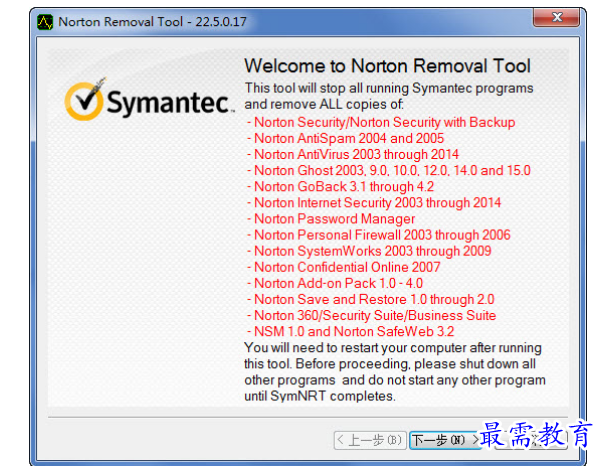601x466 pixels.
Task: Click the title text 'Norton Removal Tool - 22.5.0.17'
Action: click(153, 22)
